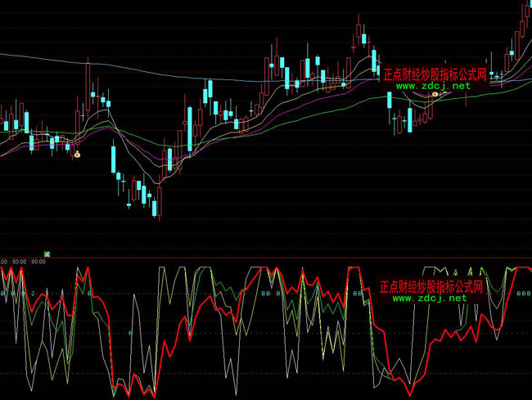This screenshot has height=400, width=532.
Task: Open the upper green www.zdcj.net link
Action: coord(434,86)
